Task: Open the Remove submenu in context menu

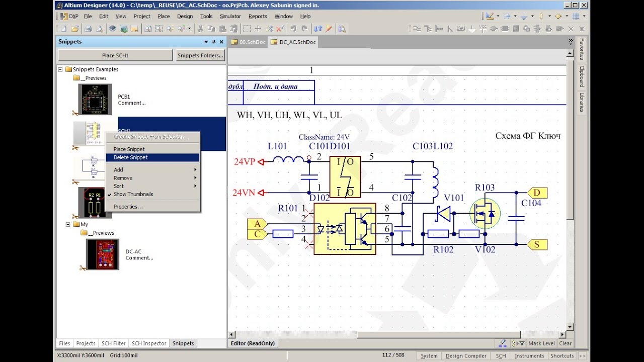Action: point(152,178)
